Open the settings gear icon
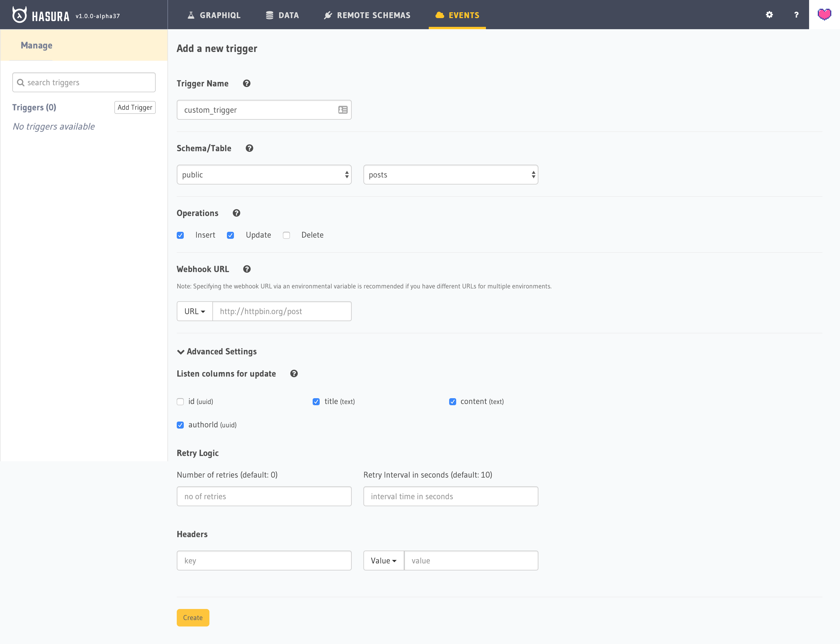Screen dimensions: 840x644 [769, 15]
